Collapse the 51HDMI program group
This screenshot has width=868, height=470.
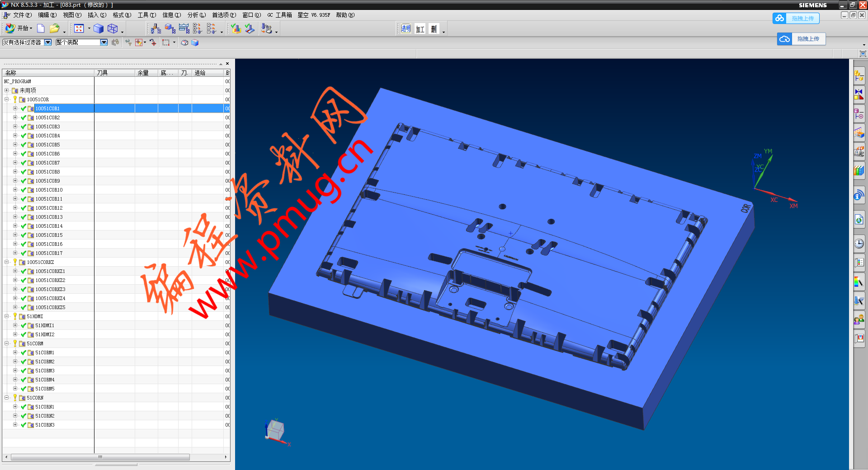pos(7,316)
